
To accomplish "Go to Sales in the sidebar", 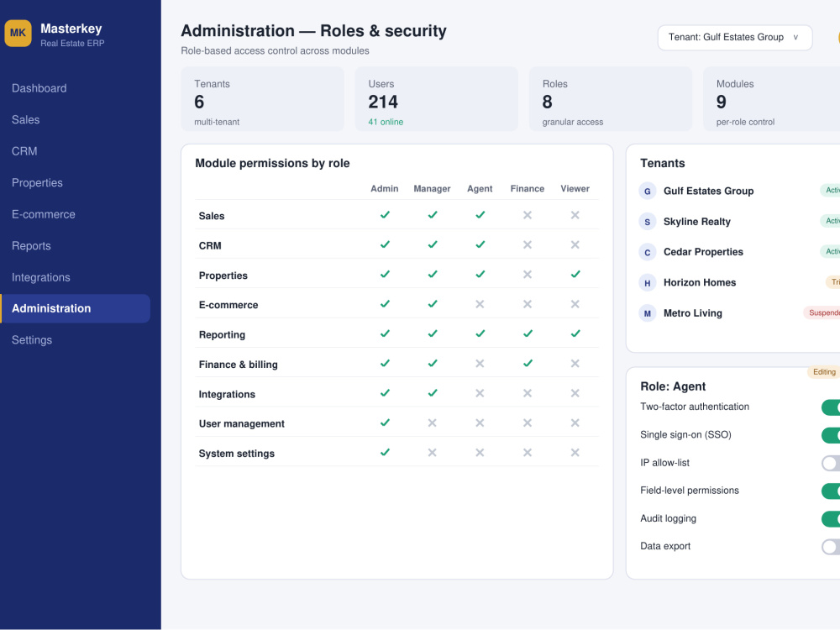I will [26, 120].
